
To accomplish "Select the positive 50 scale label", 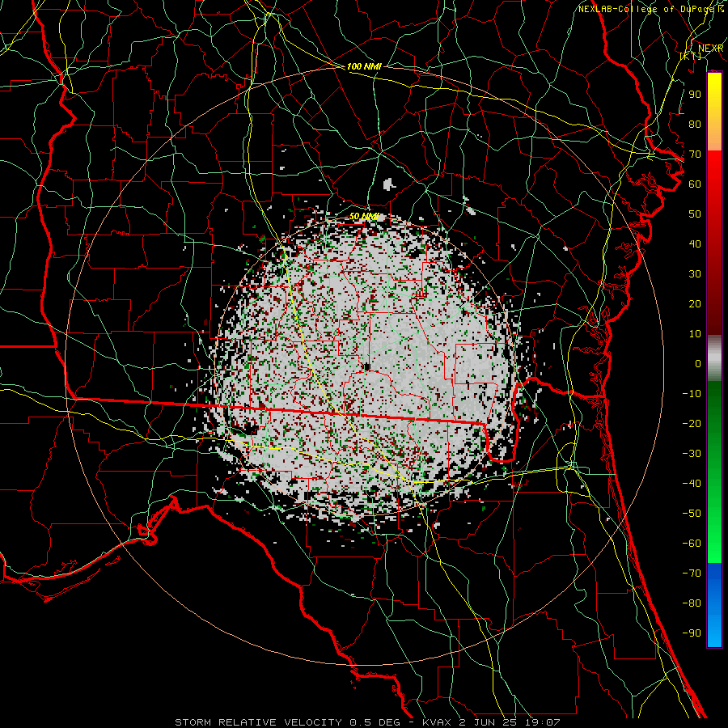I will click(x=695, y=214).
